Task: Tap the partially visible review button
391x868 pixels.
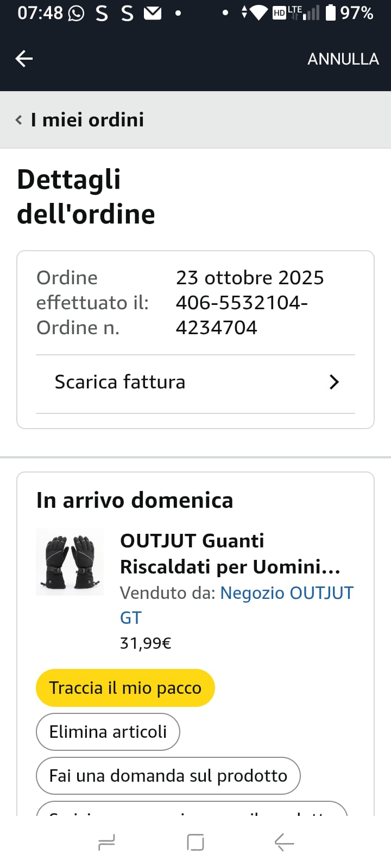Action: [x=191, y=809]
